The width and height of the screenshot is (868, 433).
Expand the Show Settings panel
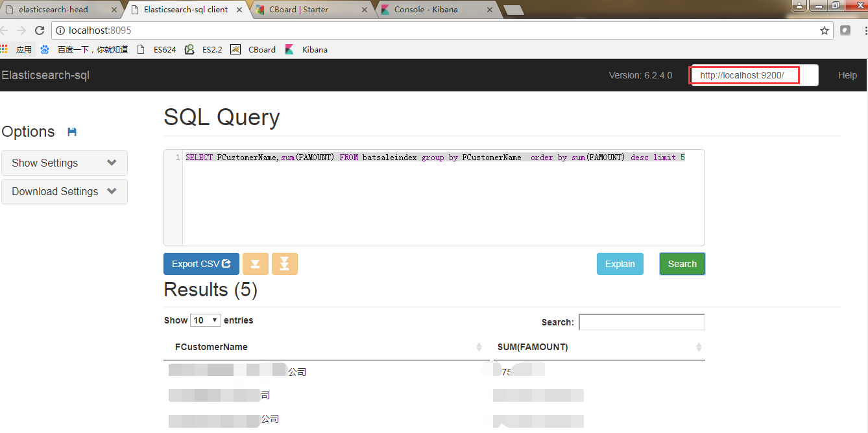pyautogui.click(x=64, y=163)
